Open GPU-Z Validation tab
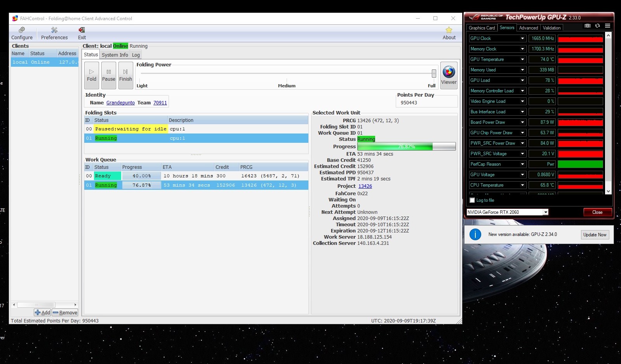The height and width of the screenshot is (364, 621). [x=551, y=28]
